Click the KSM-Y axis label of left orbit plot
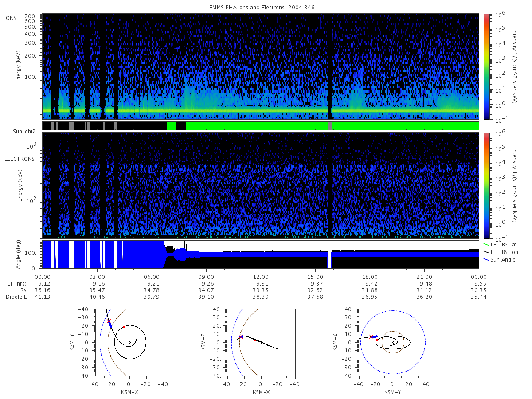532x399 pixels. tap(72, 342)
